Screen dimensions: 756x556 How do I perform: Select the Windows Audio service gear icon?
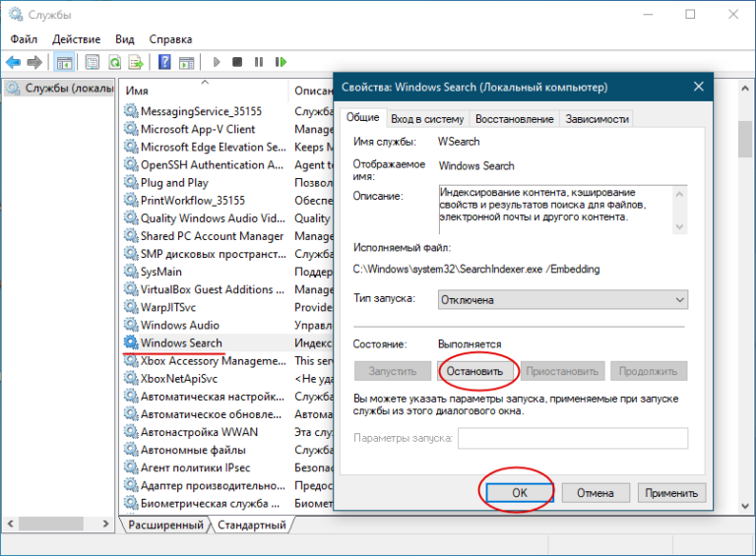[x=131, y=326]
